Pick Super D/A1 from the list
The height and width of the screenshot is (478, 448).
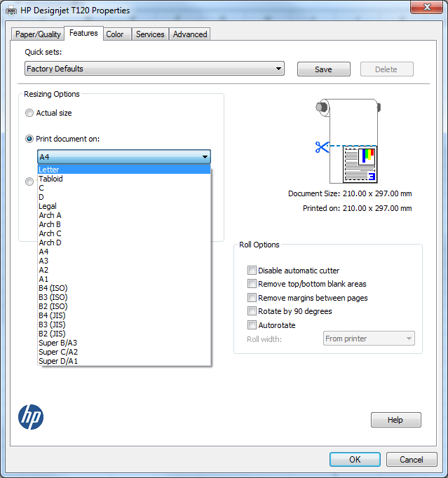coord(124,361)
